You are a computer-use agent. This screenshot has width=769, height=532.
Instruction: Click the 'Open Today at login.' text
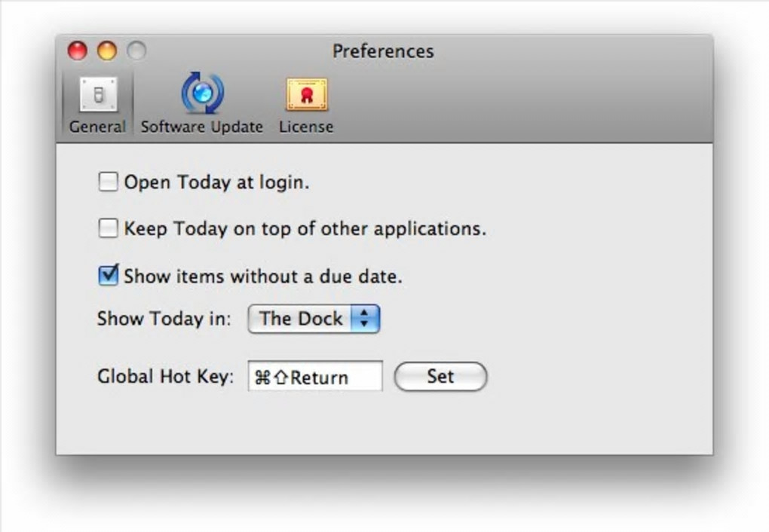tap(216, 182)
